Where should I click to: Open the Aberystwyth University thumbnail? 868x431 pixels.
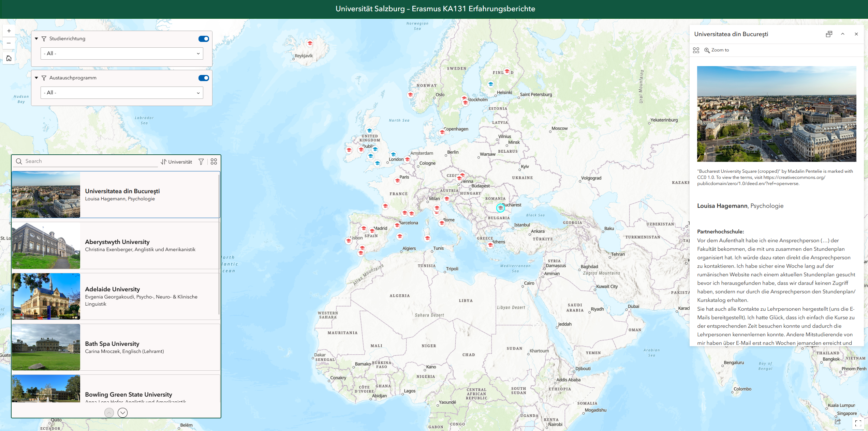pyautogui.click(x=46, y=245)
